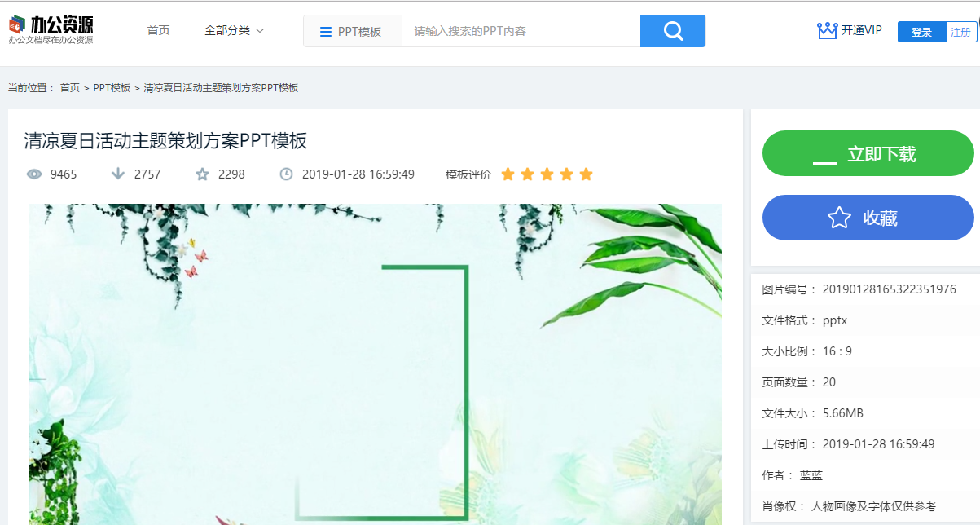This screenshot has width=980, height=525.
Task: Click the hamburger icon beside PPT模板
Action: [x=325, y=32]
